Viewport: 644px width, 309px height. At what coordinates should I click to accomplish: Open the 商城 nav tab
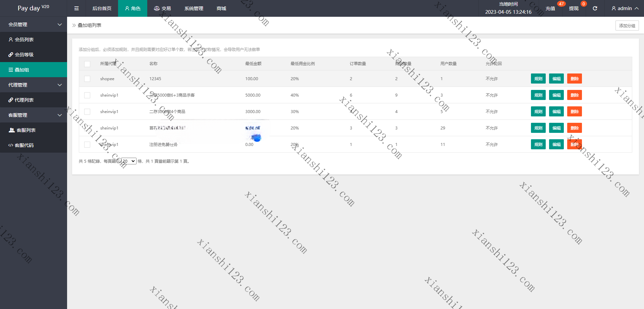(x=221, y=8)
